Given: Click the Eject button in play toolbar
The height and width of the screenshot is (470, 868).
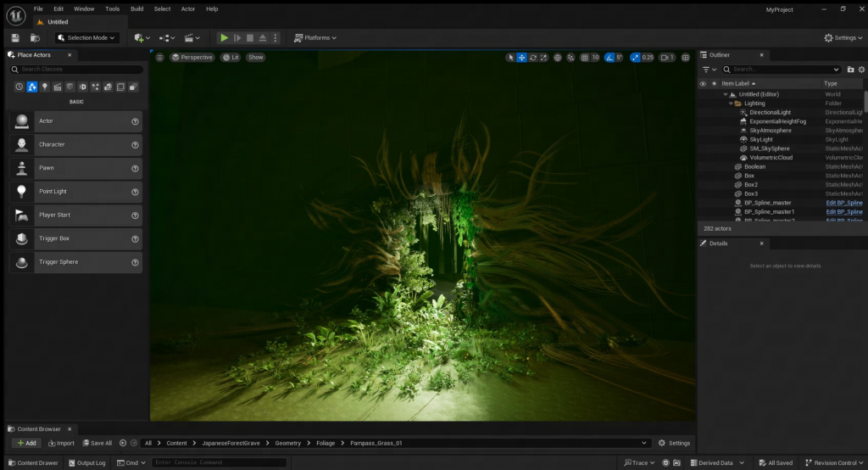Looking at the screenshot, I should (x=263, y=38).
